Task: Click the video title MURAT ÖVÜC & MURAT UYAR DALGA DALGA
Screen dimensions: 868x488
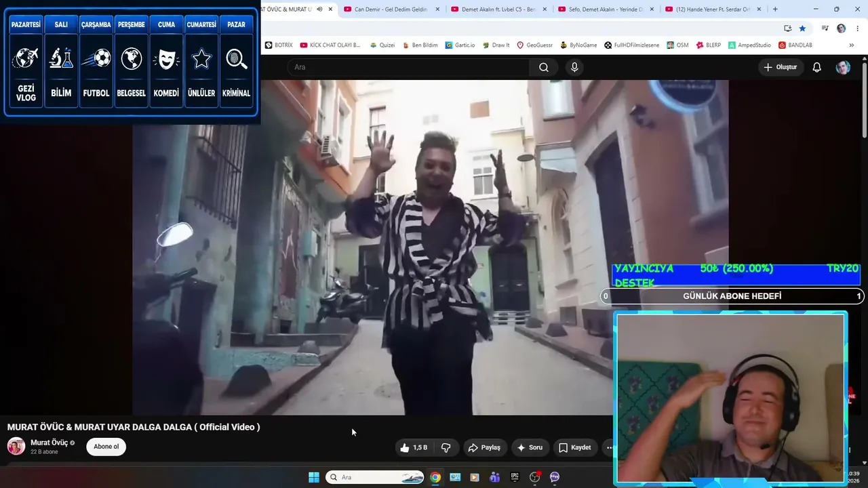Action: coord(134,427)
